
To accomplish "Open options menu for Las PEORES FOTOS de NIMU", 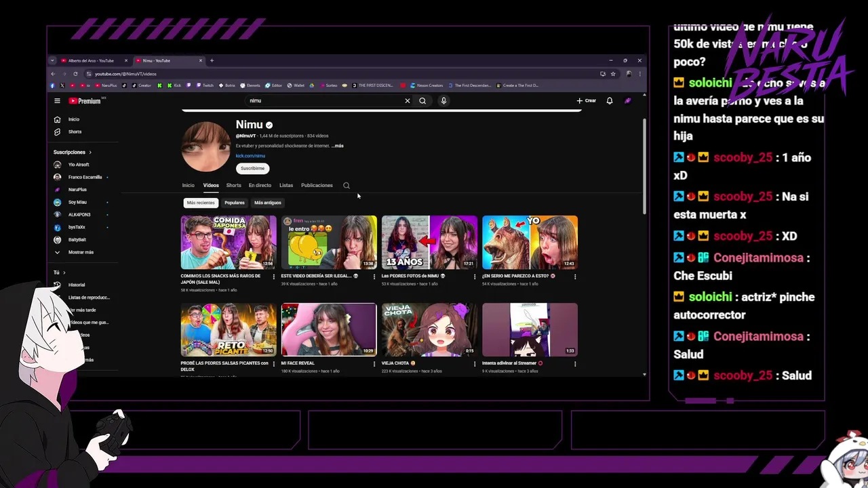I will pyautogui.click(x=475, y=277).
